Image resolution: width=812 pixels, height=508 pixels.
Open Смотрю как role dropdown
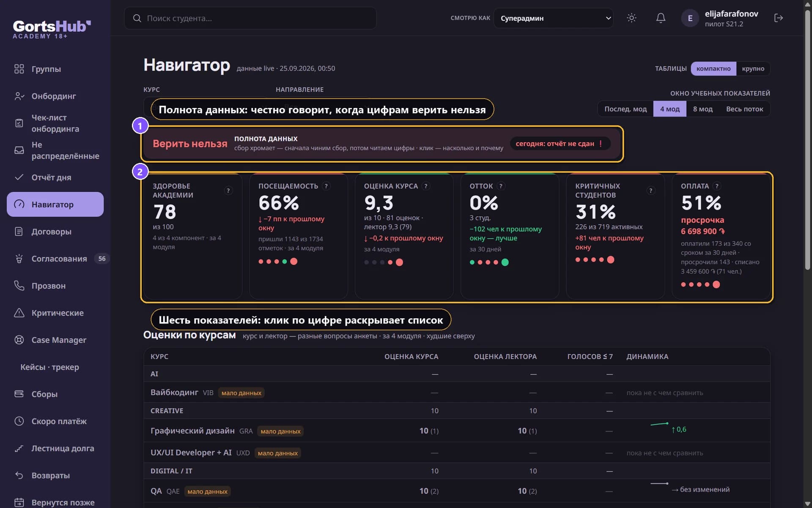point(553,18)
